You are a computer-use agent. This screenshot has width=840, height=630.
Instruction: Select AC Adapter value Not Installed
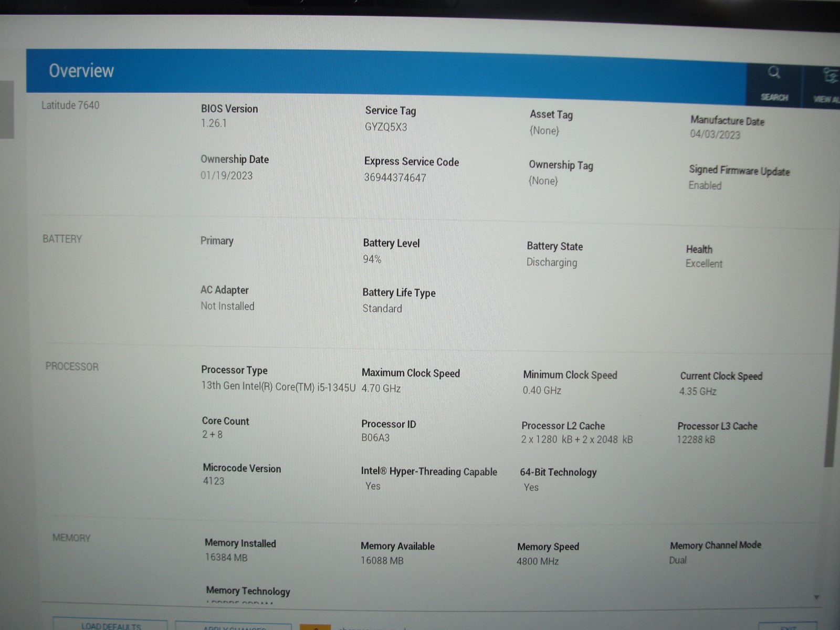click(x=227, y=306)
